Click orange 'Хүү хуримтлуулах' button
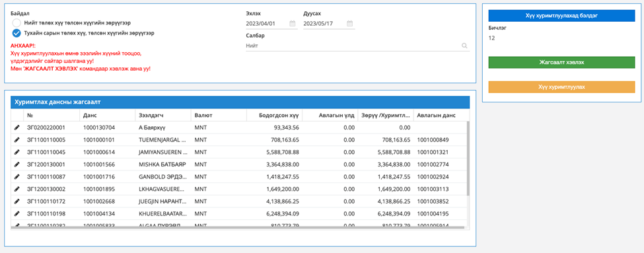 (561, 87)
